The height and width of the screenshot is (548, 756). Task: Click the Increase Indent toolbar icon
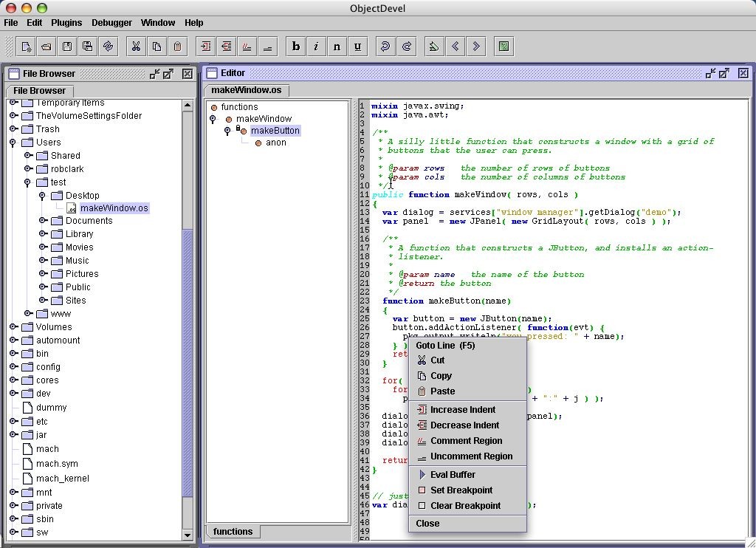(206, 47)
